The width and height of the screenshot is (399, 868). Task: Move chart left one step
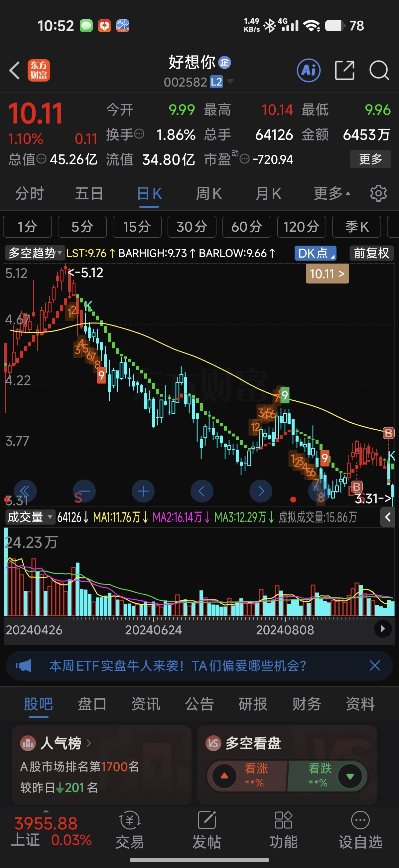[202, 491]
